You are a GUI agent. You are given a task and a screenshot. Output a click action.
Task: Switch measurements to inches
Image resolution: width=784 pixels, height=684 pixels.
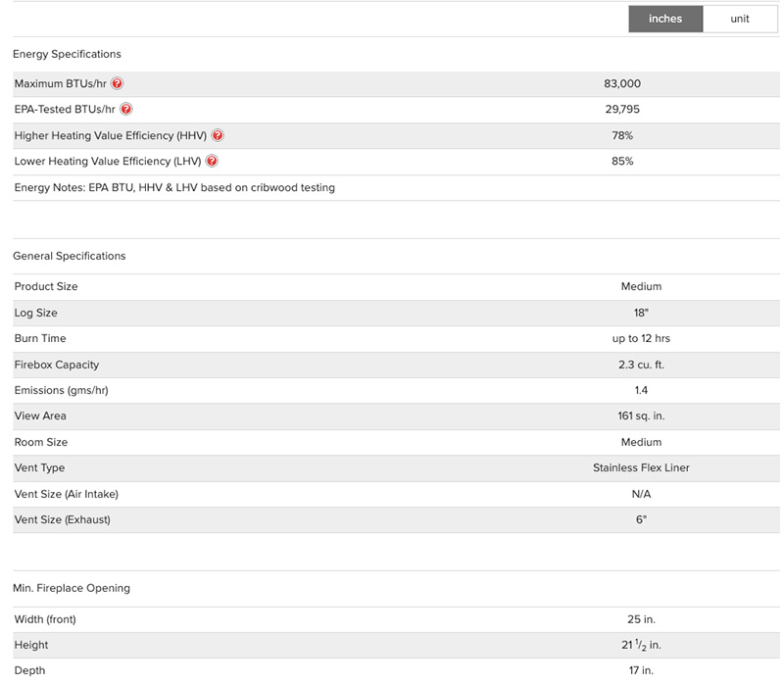point(664,19)
